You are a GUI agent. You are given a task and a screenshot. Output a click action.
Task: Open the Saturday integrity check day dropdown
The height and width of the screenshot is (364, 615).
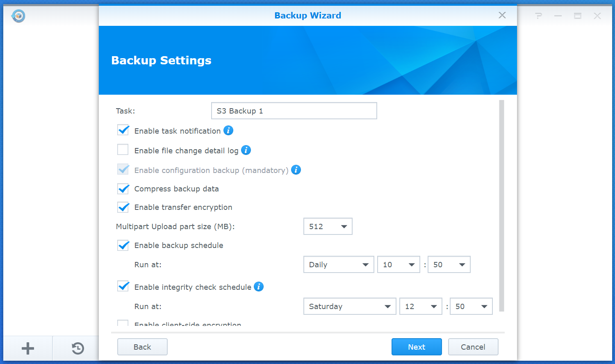pos(349,306)
